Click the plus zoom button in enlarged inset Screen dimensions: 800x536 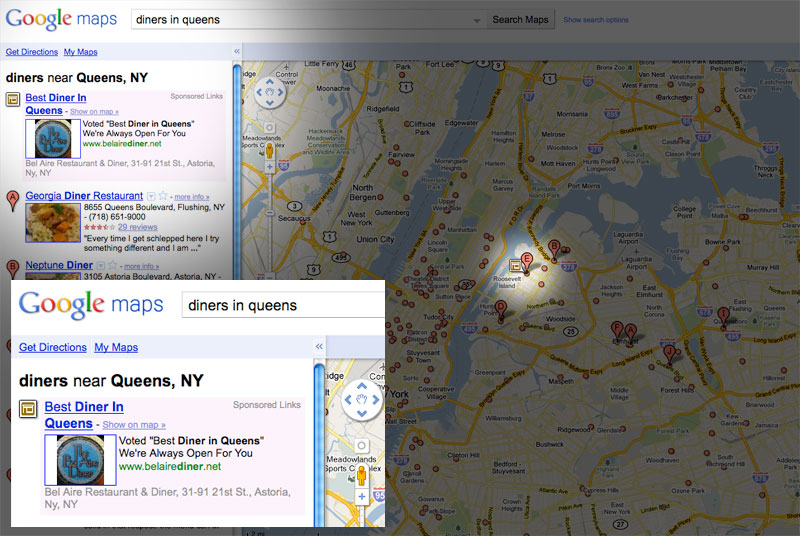point(361,496)
